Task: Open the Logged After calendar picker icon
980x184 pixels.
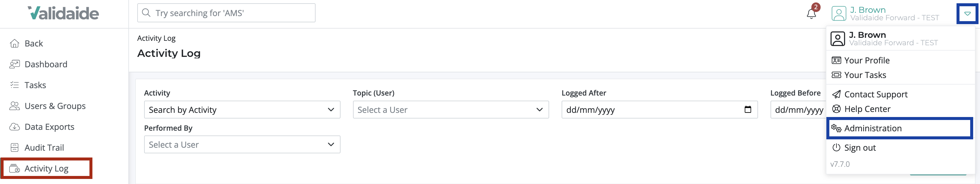Action: pyautogui.click(x=748, y=110)
